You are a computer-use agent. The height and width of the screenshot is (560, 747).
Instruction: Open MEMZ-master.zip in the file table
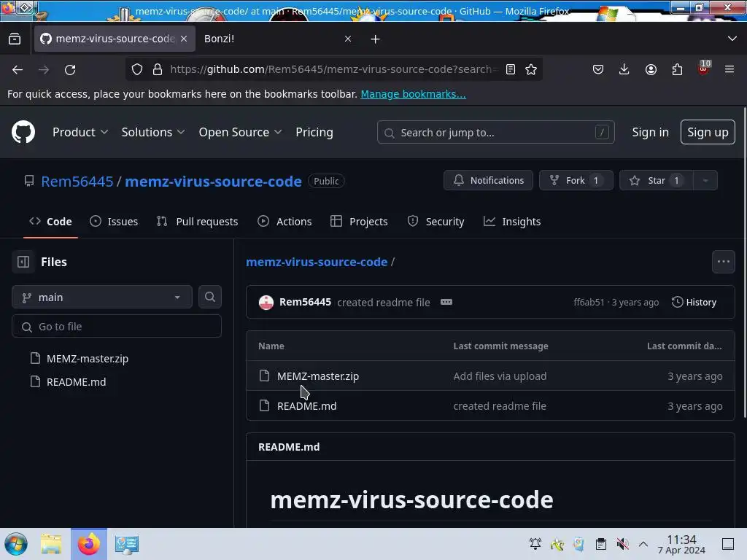(318, 376)
